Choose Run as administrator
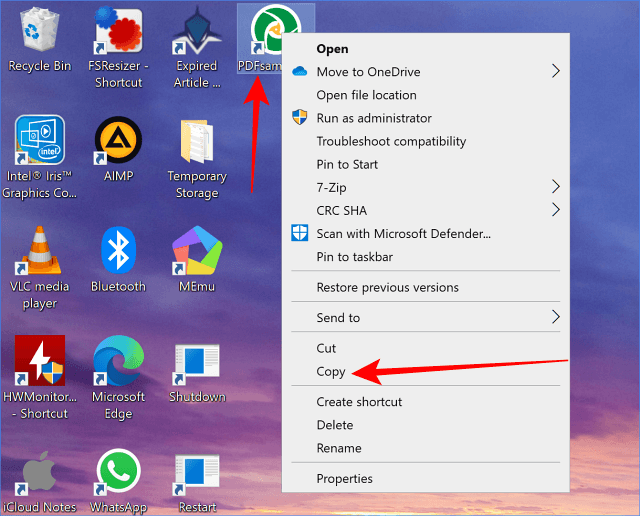 coord(426,118)
